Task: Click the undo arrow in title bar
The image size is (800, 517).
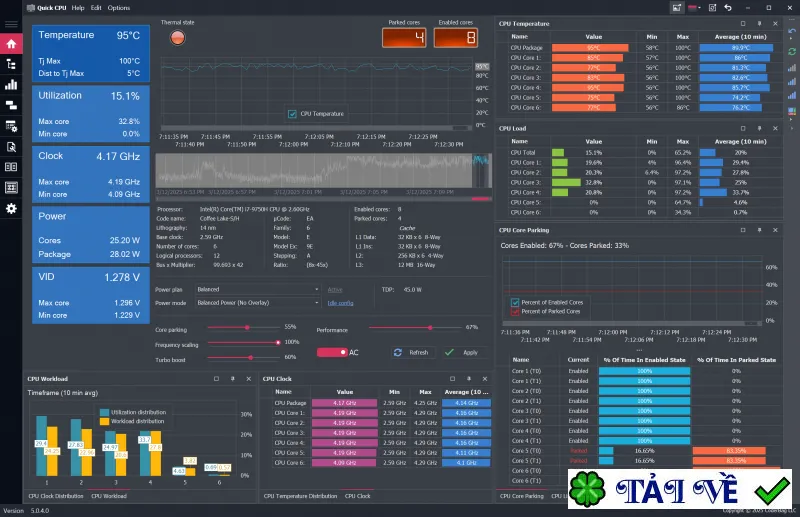Action: tap(728, 8)
